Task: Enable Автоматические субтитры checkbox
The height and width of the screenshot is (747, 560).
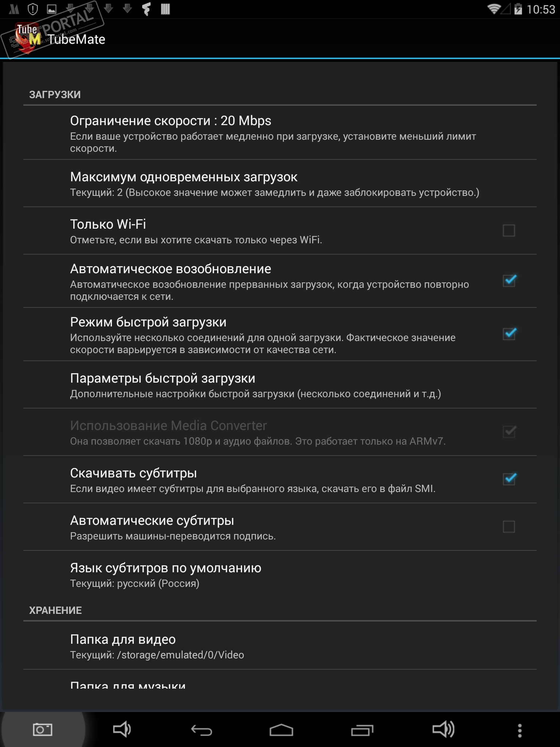Action: 509,526
